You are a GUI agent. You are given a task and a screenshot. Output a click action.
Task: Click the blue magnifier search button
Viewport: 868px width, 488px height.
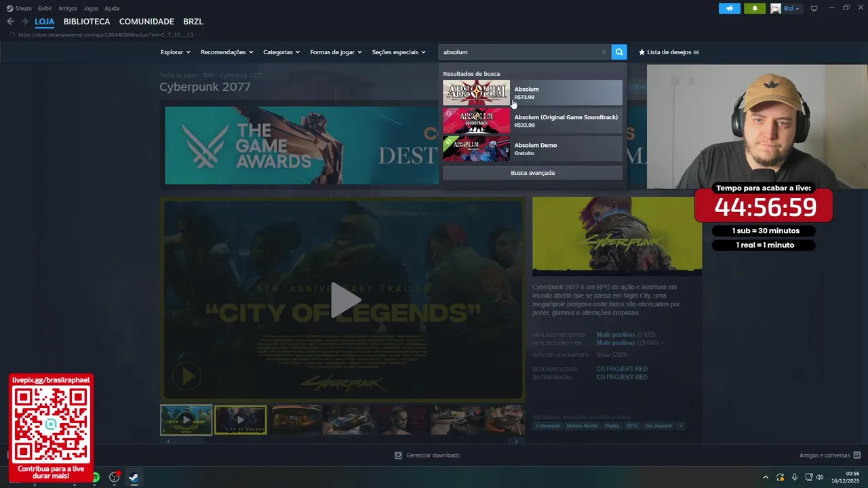pos(619,52)
